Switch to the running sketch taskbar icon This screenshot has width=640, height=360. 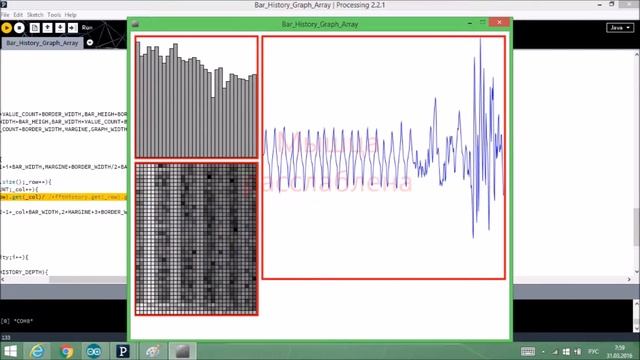pyautogui.click(x=182, y=351)
